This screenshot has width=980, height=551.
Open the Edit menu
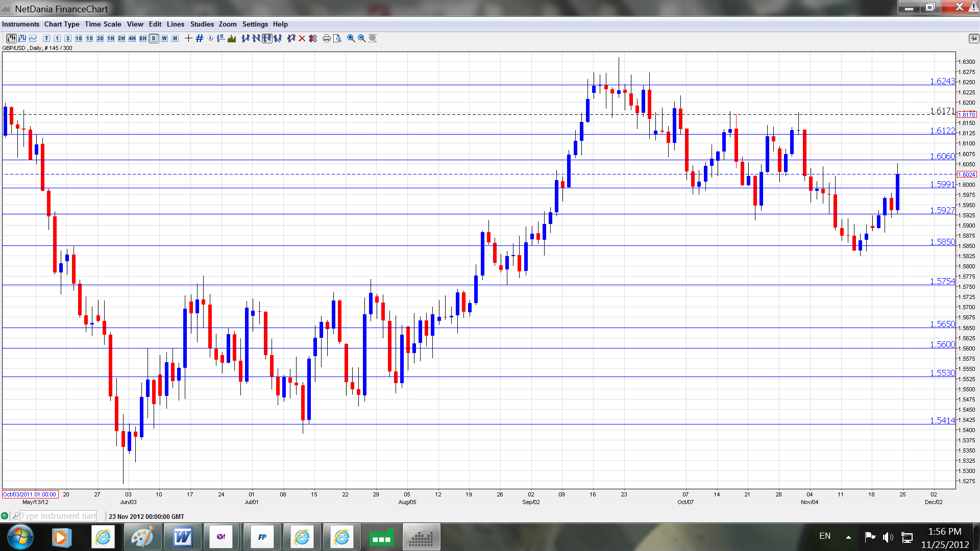155,24
